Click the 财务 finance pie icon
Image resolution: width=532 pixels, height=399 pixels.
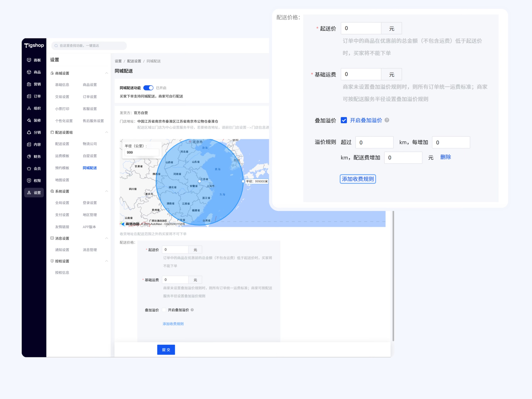[29, 156]
